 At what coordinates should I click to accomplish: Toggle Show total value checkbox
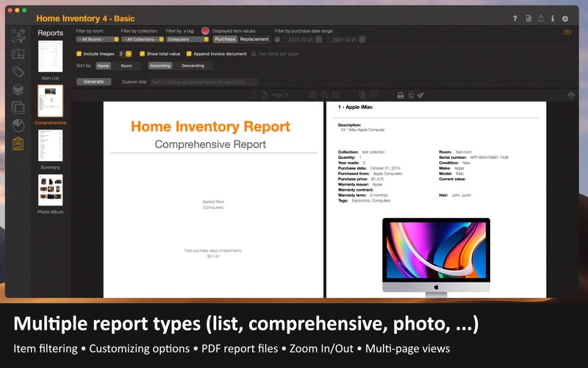pos(142,54)
